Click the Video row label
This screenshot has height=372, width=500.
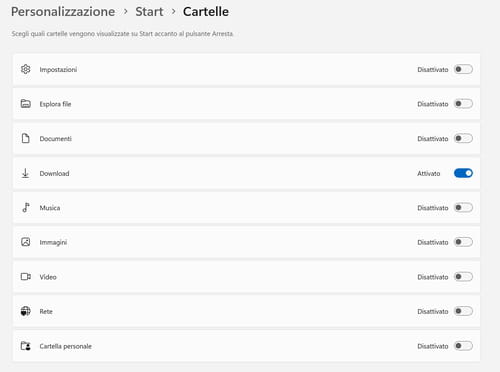point(48,277)
